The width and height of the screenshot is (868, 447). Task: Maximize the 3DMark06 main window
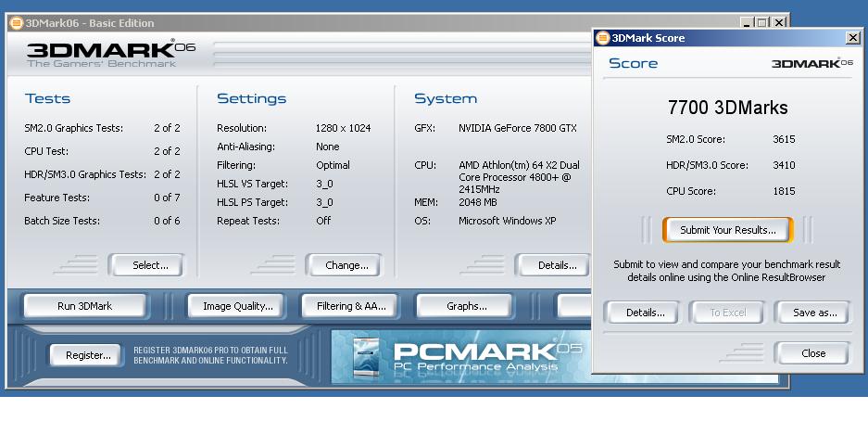(762, 22)
